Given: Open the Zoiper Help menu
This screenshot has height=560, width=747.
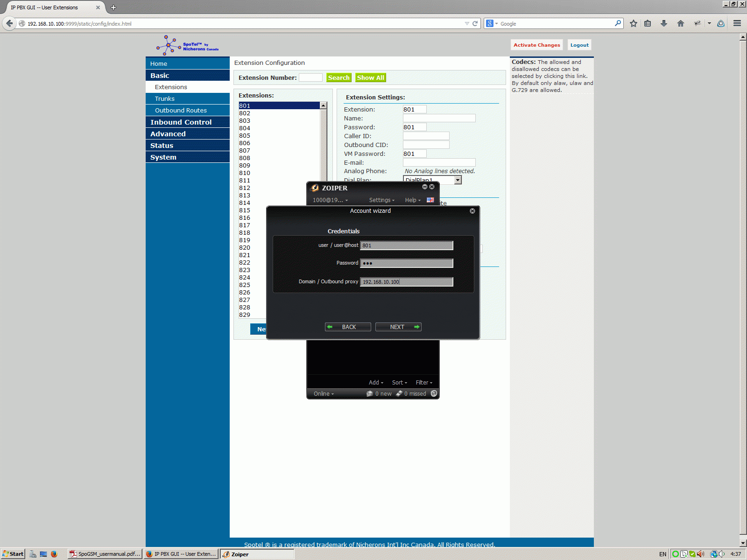Looking at the screenshot, I should pyautogui.click(x=413, y=200).
